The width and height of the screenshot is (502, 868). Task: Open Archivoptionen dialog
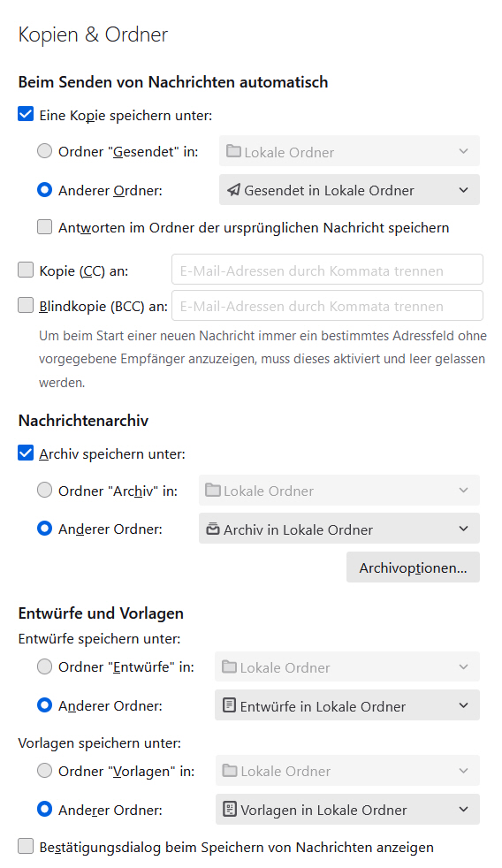pyautogui.click(x=413, y=567)
